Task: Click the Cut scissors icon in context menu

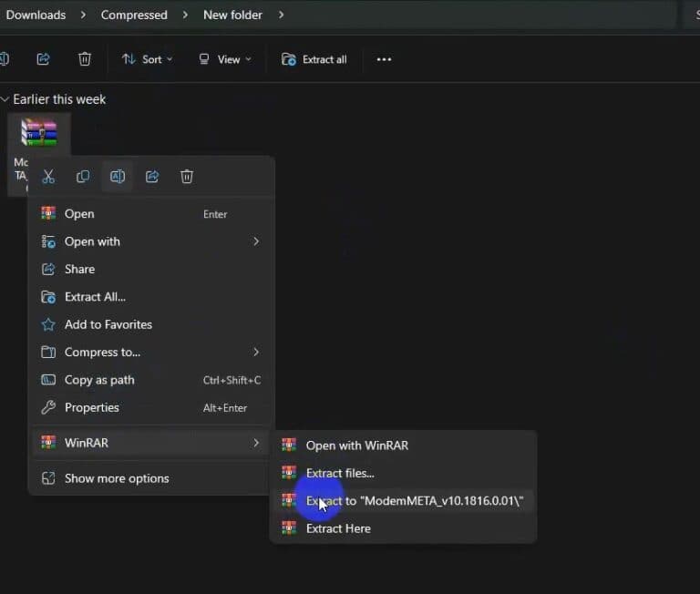Action: 48,177
